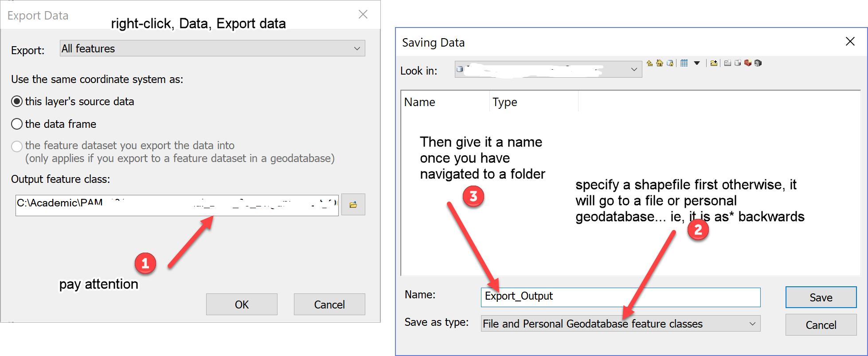868x356 pixels.
Task: Click Cancel in the Saving Data dialog
Action: [x=821, y=325]
